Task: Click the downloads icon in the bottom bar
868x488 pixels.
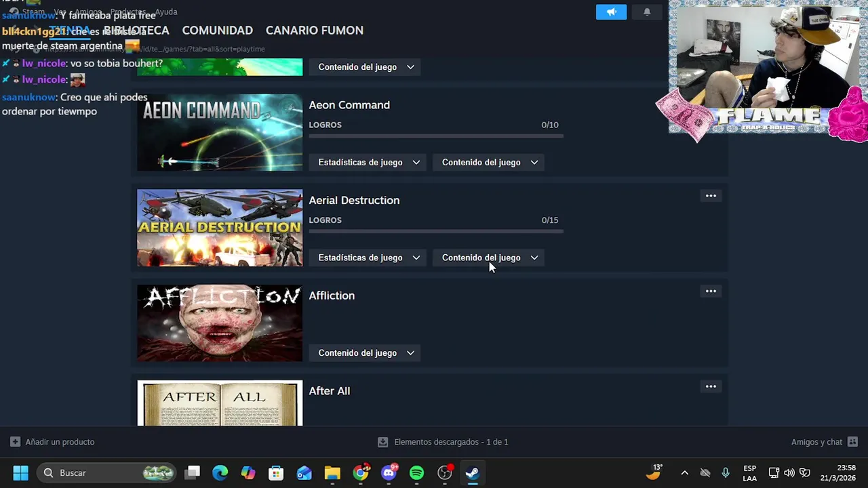Action: tap(383, 442)
